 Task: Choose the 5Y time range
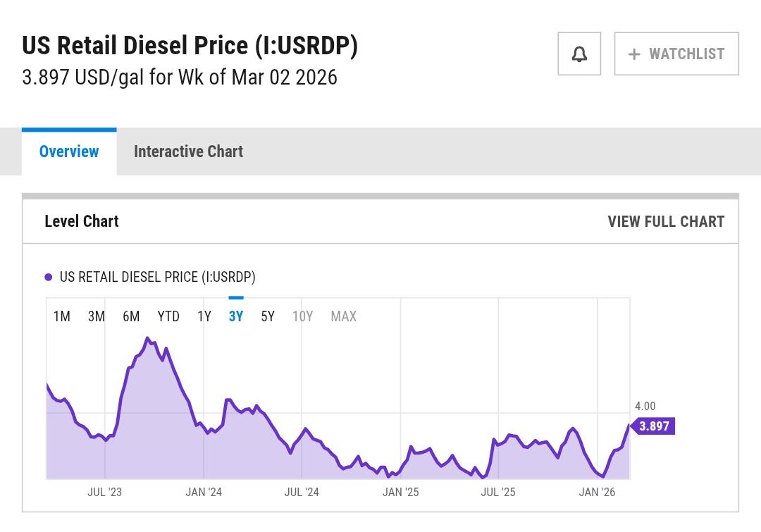(x=268, y=316)
